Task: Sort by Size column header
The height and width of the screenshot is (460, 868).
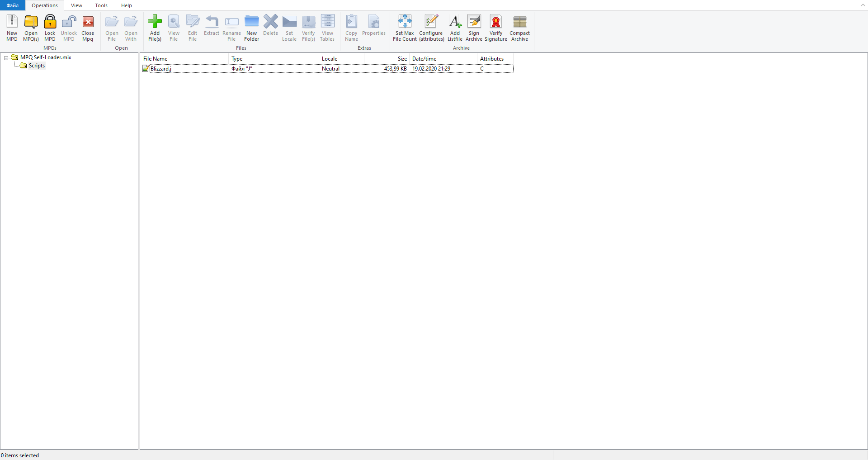Action: pyautogui.click(x=387, y=59)
